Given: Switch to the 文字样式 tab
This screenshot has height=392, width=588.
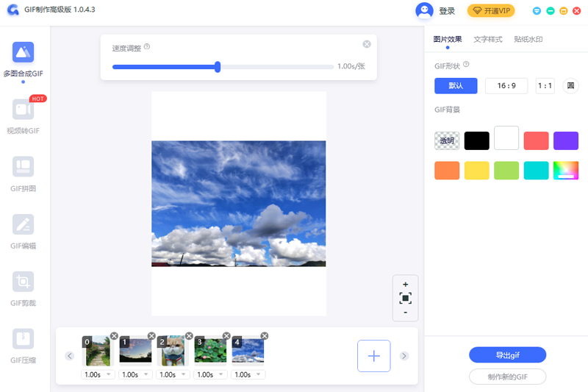Looking at the screenshot, I should pos(488,40).
